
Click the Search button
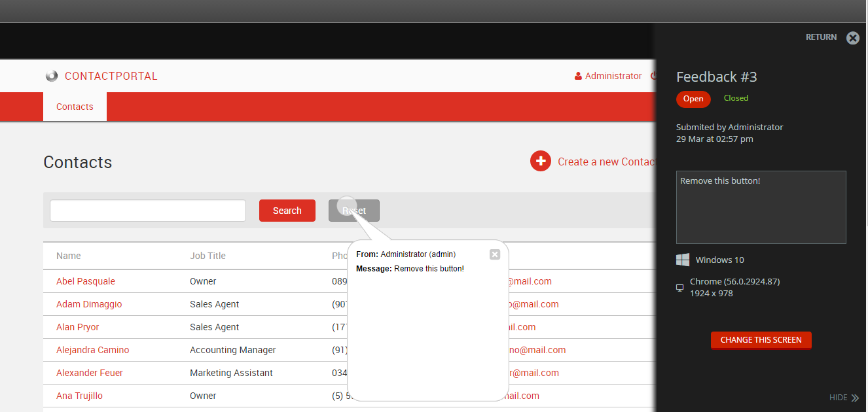click(x=287, y=210)
